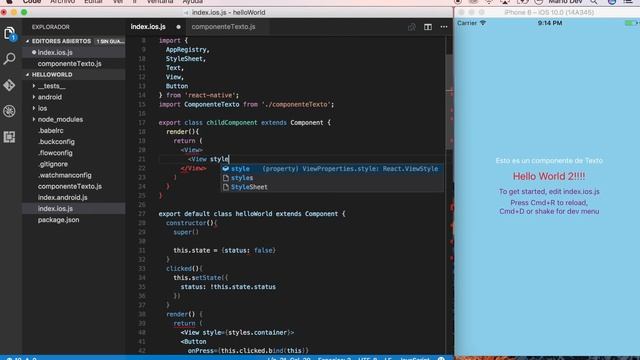The width and height of the screenshot is (640, 360).
Task: Click the JavaScript language mode in status bar
Action: (415, 358)
